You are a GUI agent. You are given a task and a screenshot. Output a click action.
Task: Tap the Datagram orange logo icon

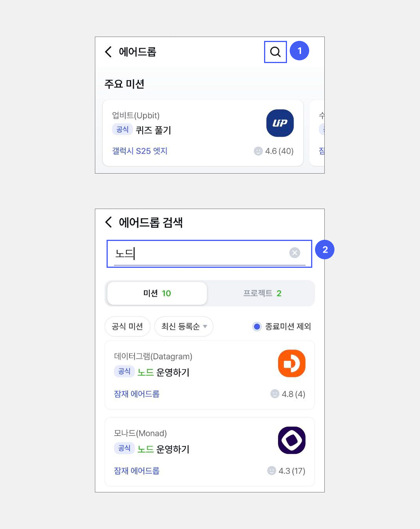[292, 364]
